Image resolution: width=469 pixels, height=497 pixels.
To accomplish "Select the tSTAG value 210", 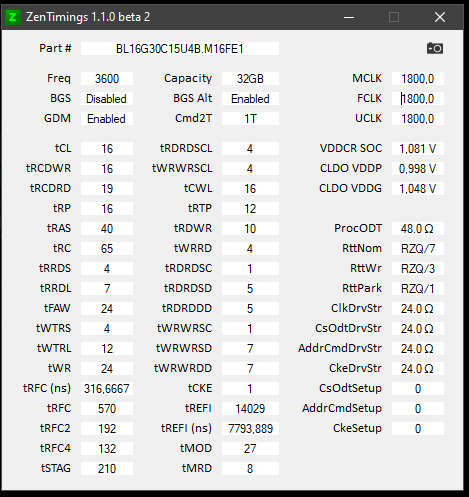I will (x=107, y=469).
